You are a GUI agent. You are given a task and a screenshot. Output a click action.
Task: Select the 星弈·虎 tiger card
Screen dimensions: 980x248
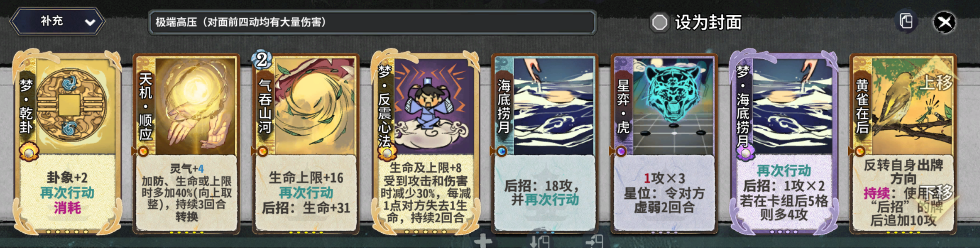coord(664,143)
